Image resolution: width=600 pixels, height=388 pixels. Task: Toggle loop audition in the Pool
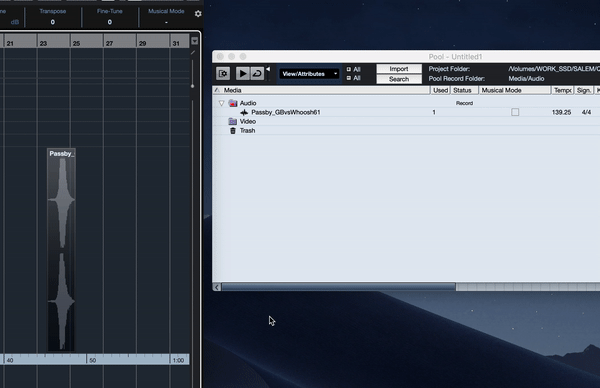(x=257, y=73)
